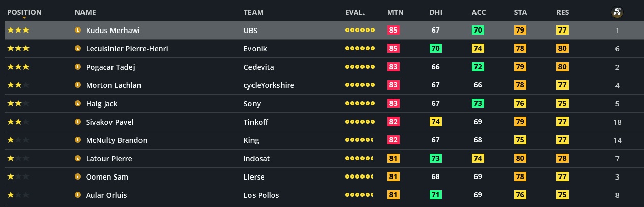The height and width of the screenshot is (207, 644).
Task: Click the sort arrow under POSITION
Action: coord(24,18)
